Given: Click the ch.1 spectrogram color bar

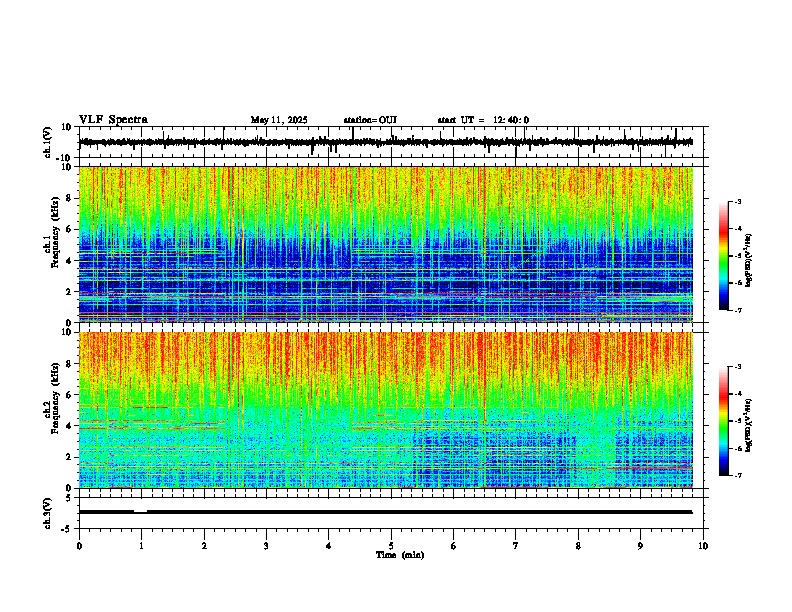Looking at the screenshot, I should pos(723,256).
